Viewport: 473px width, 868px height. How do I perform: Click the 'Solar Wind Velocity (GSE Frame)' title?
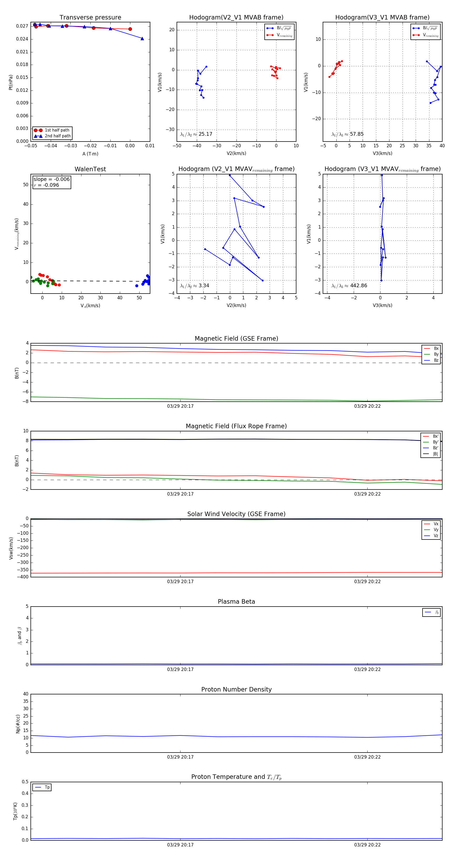[x=236, y=514]
